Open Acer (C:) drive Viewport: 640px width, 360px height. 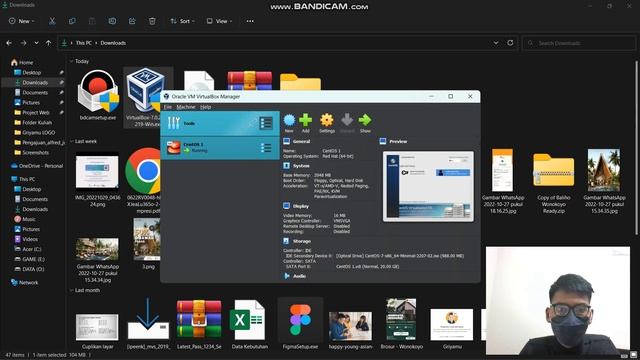(31, 249)
